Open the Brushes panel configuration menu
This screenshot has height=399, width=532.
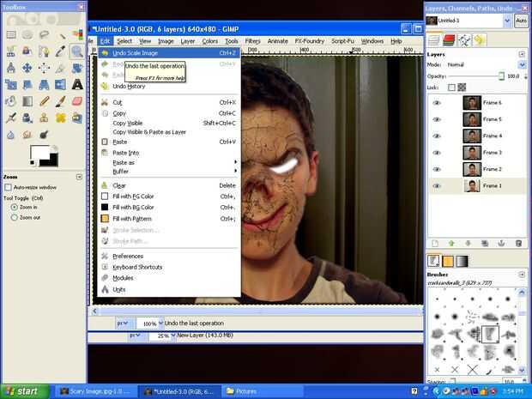tap(522, 274)
